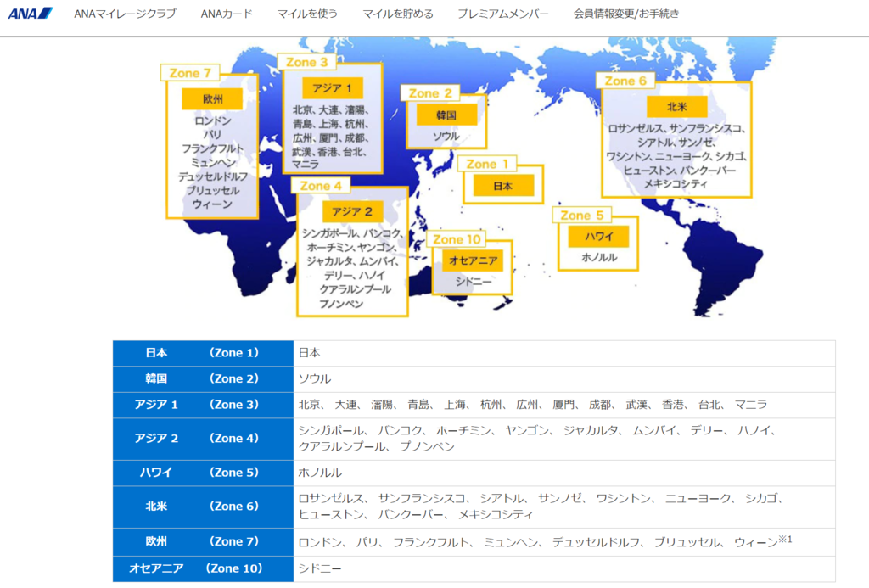The height and width of the screenshot is (588, 869).
Task: Click 北京 in the table's Zone 3 row
Action: coord(309,405)
